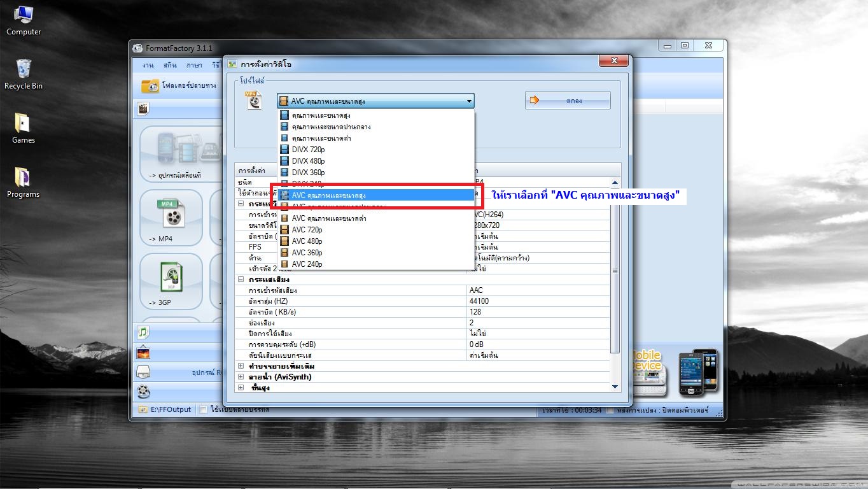Open the งาน menu
This screenshot has height=489, width=868.
coord(148,65)
